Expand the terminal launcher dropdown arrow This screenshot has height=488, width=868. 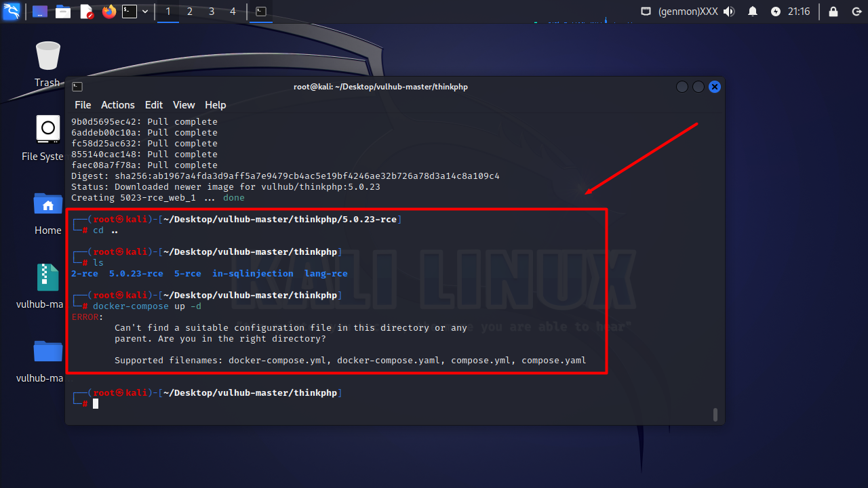click(x=145, y=12)
